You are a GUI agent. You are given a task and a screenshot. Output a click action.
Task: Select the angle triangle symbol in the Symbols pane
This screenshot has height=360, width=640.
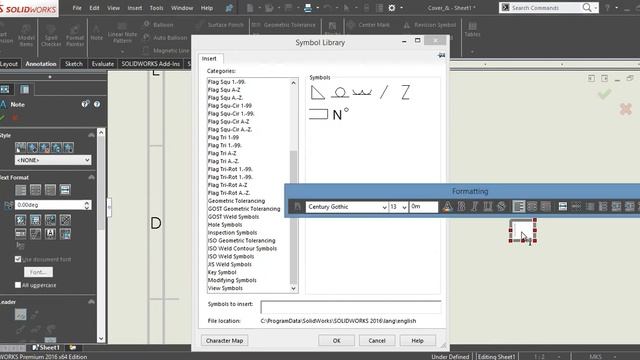click(317, 93)
